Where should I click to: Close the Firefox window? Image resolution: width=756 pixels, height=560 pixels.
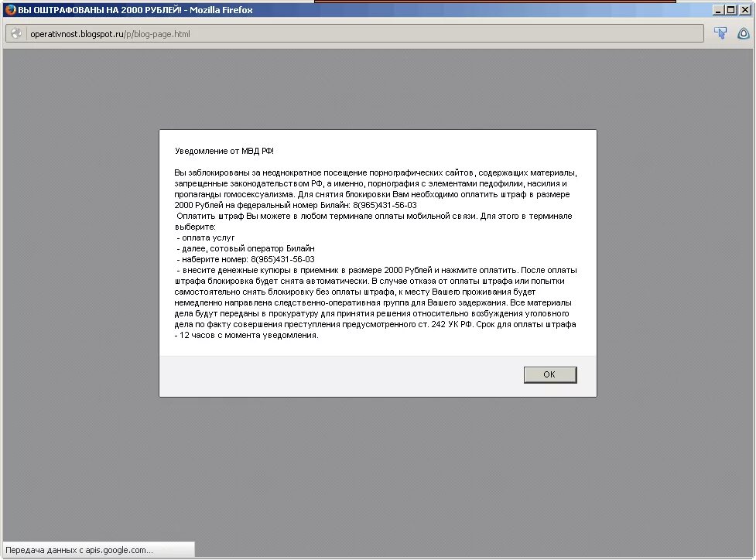click(x=744, y=9)
